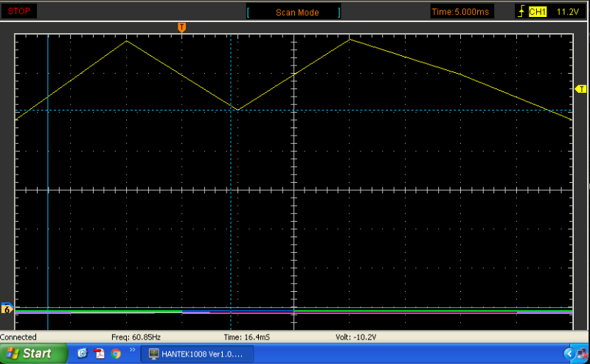
Task: Click the Volt: -10.2V status readout
Action: 355,337
